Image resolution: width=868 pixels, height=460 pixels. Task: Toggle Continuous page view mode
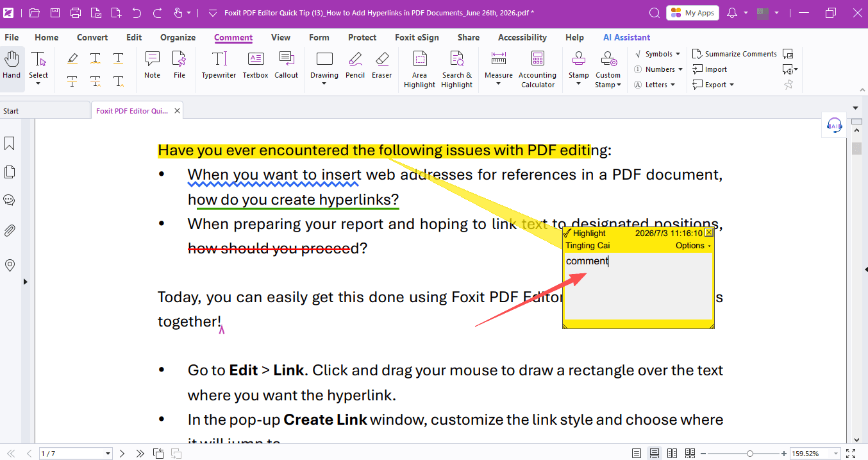655,454
